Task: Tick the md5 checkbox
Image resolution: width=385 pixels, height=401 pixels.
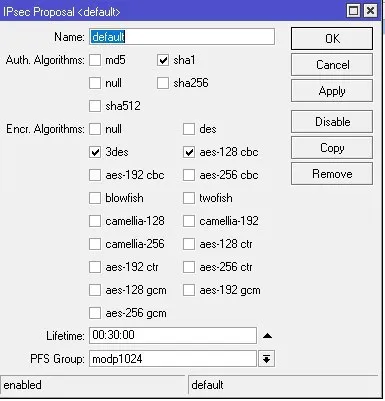Action: 95,60
